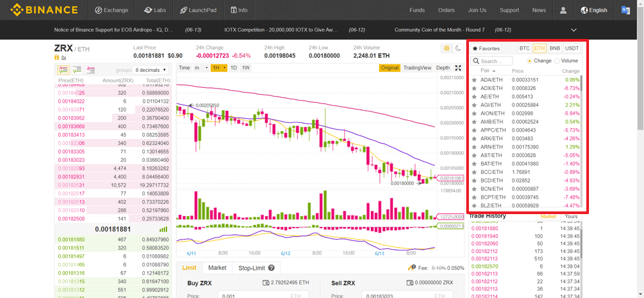Image resolution: width=644 pixels, height=298 pixels.
Task: Open the 0x project link under ZRX
Action: [x=64, y=58]
